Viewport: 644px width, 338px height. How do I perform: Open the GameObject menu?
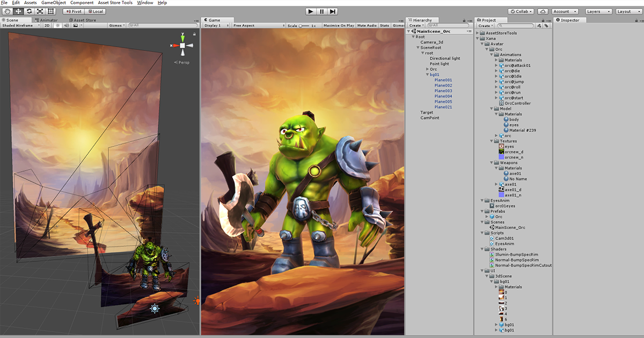(x=54, y=3)
